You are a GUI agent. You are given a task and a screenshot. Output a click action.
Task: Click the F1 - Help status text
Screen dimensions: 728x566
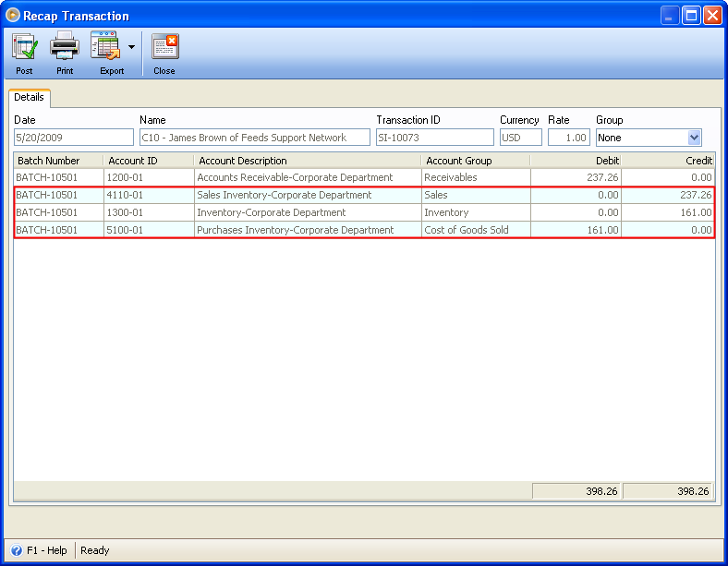pyautogui.click(x=47, y=550)
